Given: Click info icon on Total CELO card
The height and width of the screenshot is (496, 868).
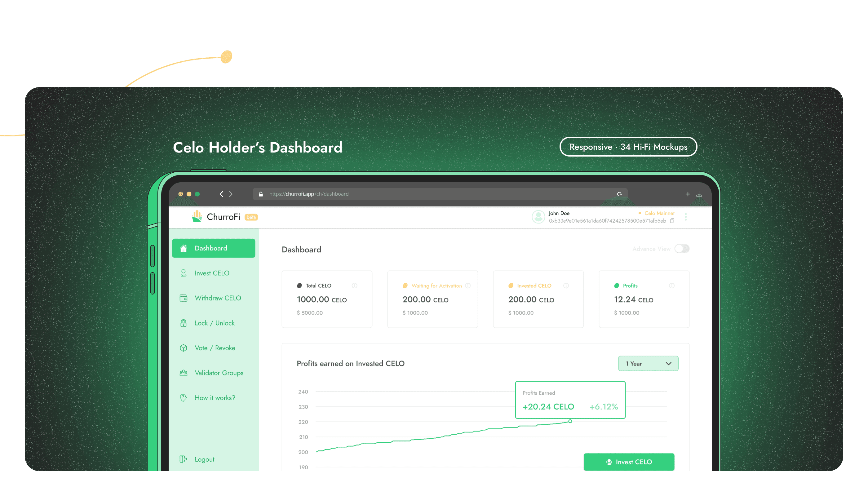Looking at the screenshot, I should [x=354, y=286].
